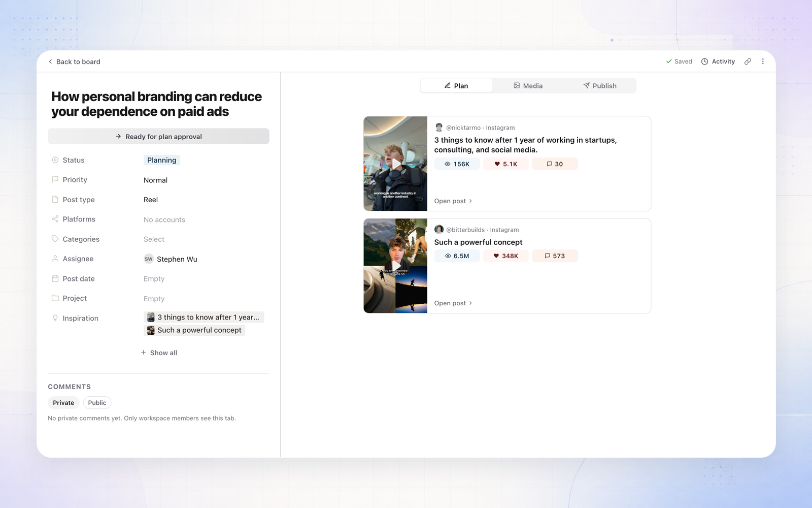Change the Planning status value

point(162,160)
